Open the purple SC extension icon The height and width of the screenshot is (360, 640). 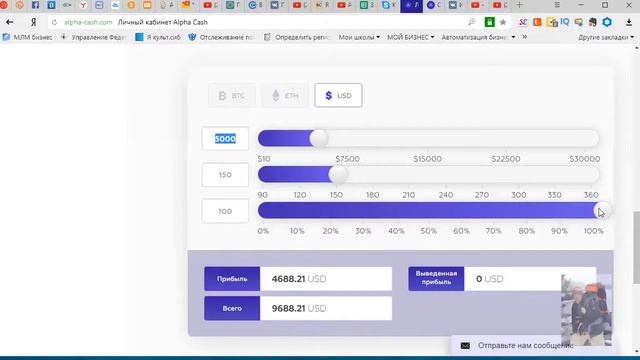click(523, 22)
